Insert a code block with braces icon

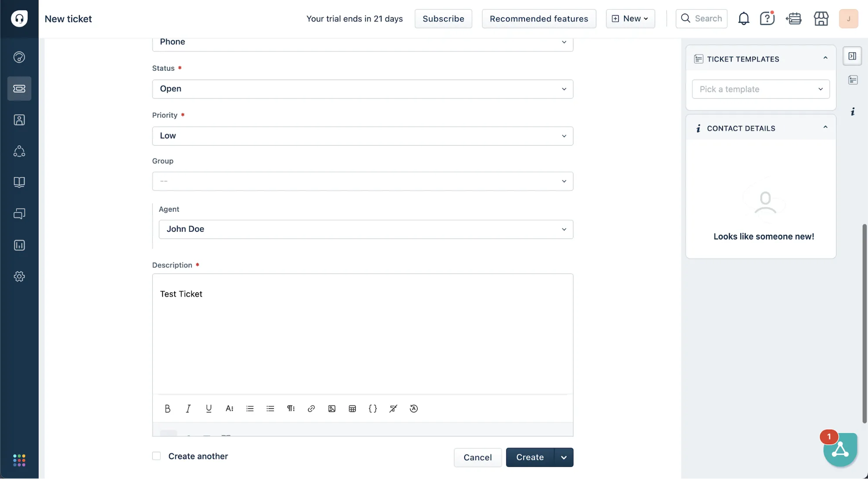(373, 409)
